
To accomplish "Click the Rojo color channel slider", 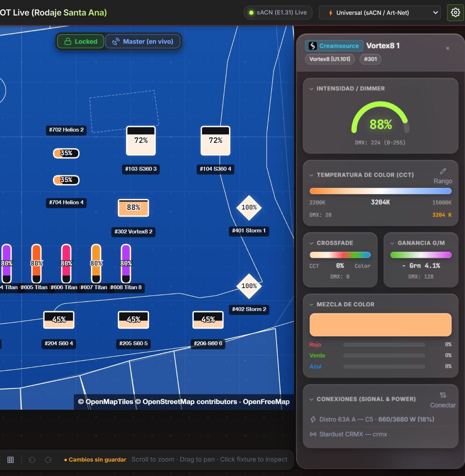I will tap(384, 345).
